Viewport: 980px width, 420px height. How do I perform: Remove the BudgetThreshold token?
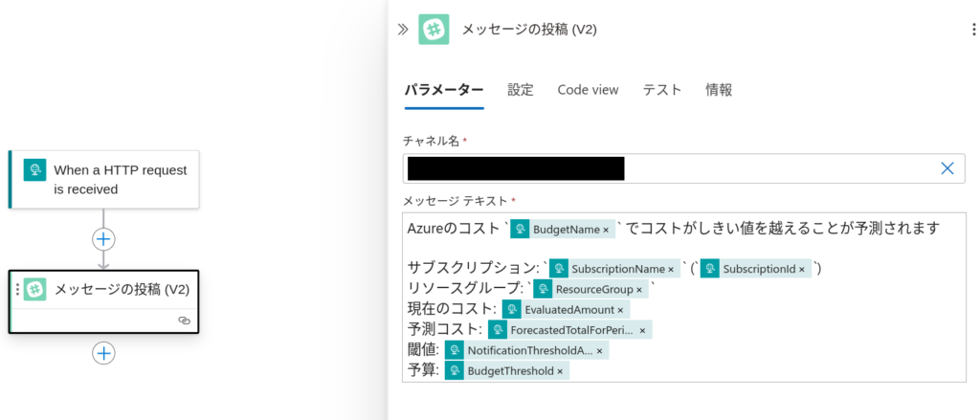coord(560,371)
